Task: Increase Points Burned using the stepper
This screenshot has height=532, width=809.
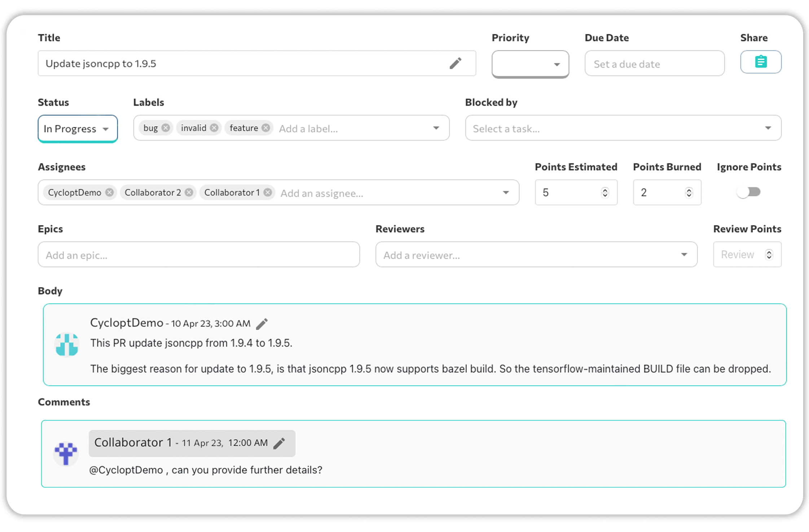Action: [x=689, y=189]
